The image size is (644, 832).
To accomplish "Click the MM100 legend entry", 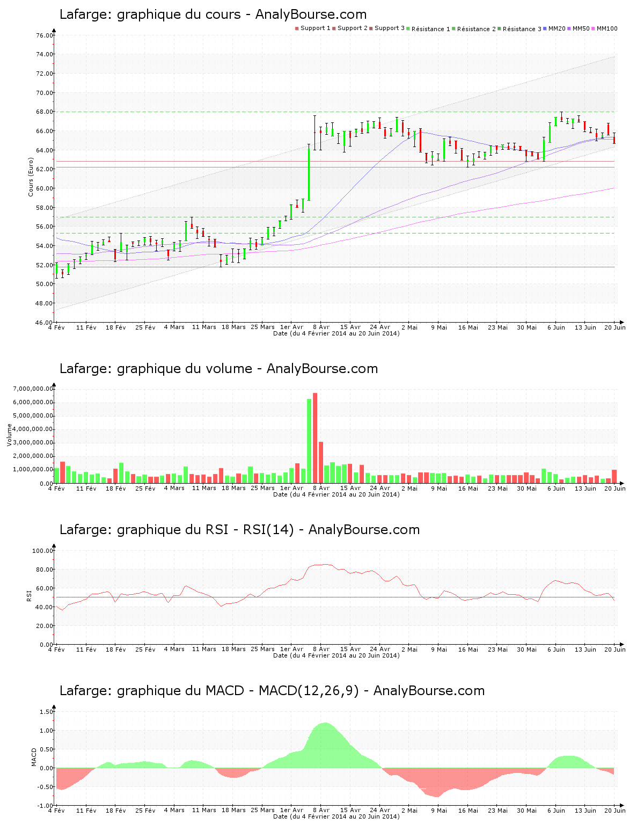I will (604, 28).
